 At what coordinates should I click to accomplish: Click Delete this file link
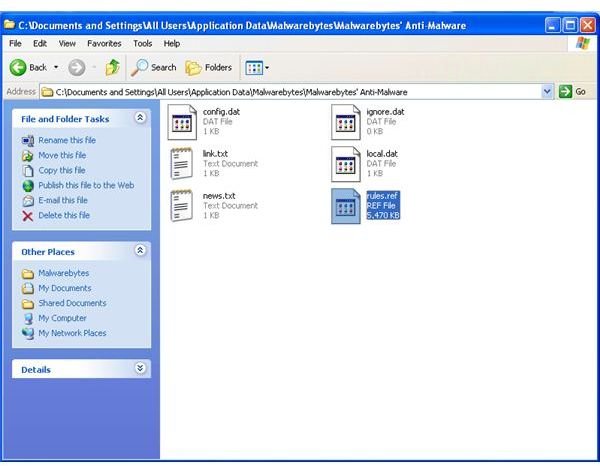pos(64,215)
